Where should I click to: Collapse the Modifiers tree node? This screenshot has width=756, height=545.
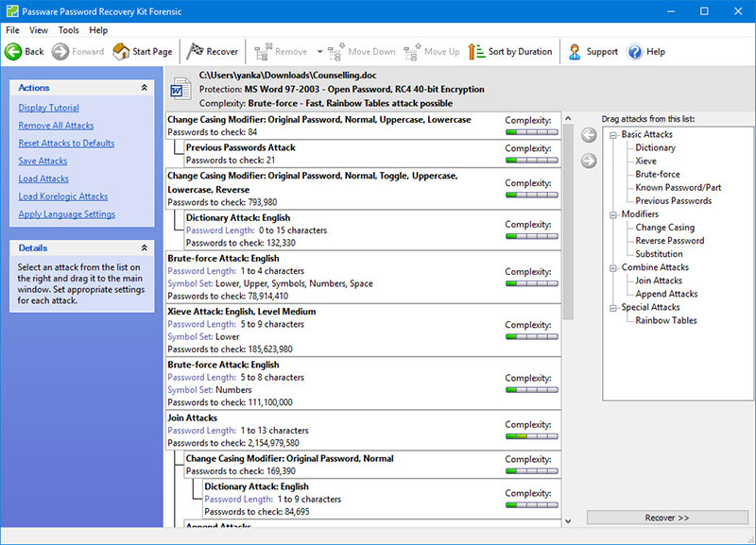click(x=612, y=215)
